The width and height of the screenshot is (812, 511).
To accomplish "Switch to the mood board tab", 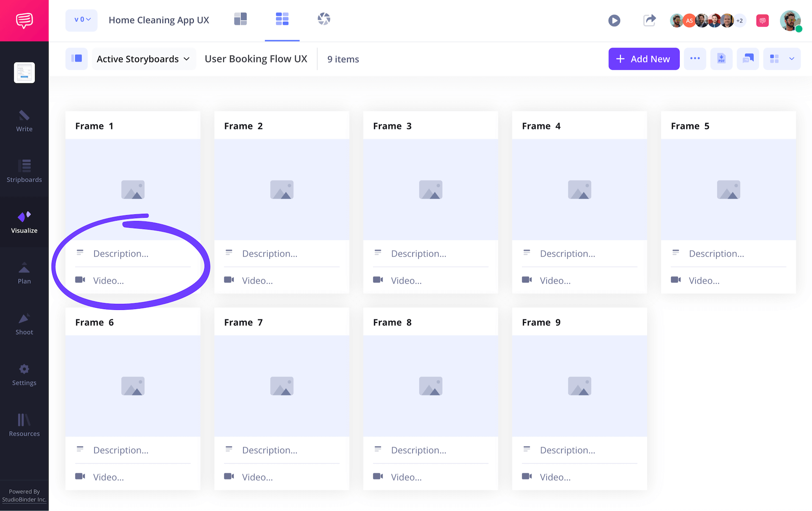I will click(x=324, y=19).
